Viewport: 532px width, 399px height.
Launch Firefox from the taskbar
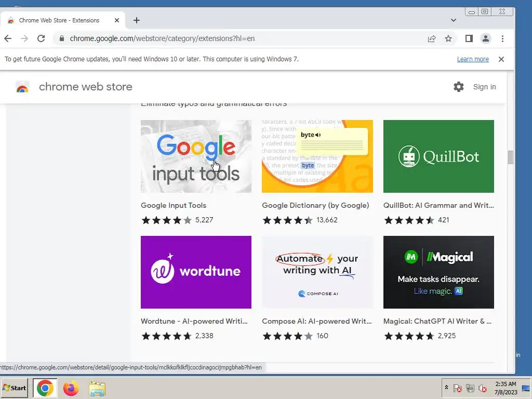(71, 388)
